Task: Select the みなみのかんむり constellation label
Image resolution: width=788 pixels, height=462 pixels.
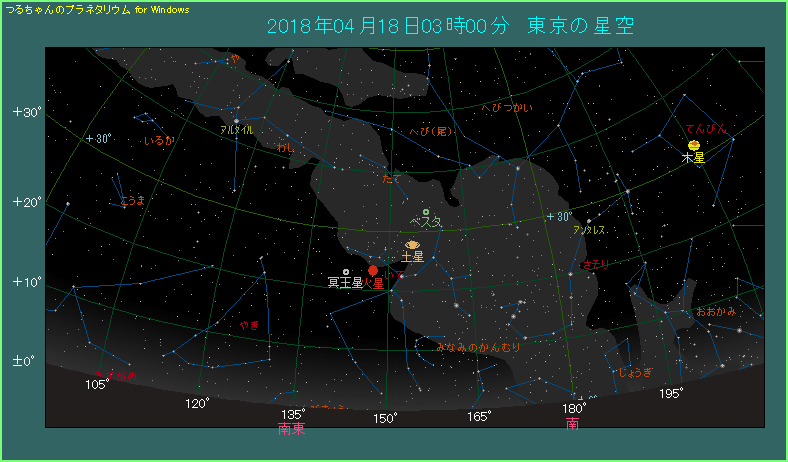Action: point(479,346)
